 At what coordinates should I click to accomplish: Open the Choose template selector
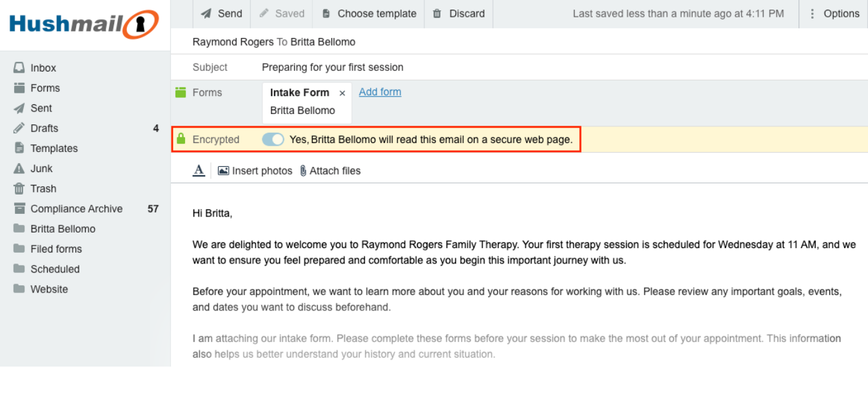pyautogui.click(x=368, y=13)
